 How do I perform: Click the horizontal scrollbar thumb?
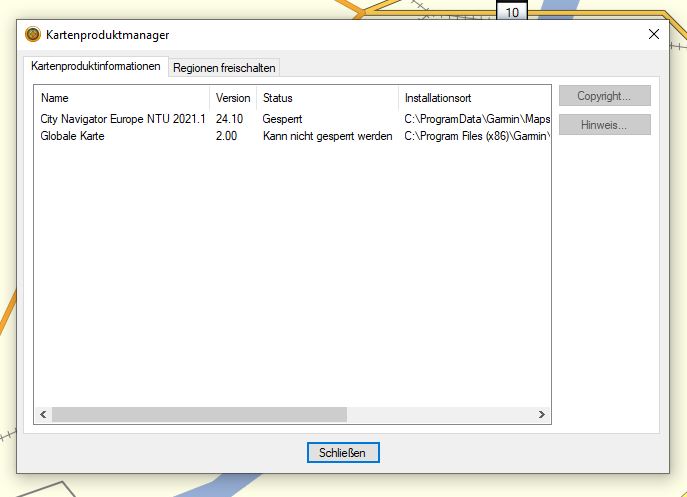pyautogui.click(x=199, y=414)
